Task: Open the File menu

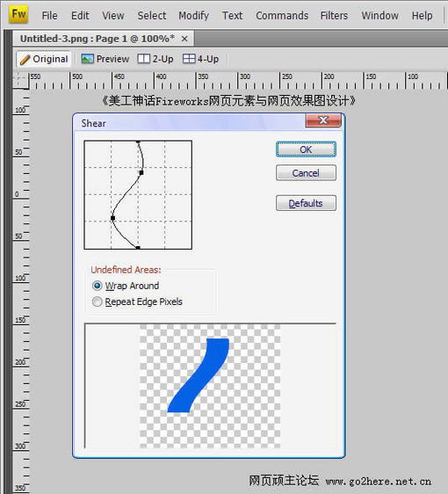Action: (x=50, y=16)
